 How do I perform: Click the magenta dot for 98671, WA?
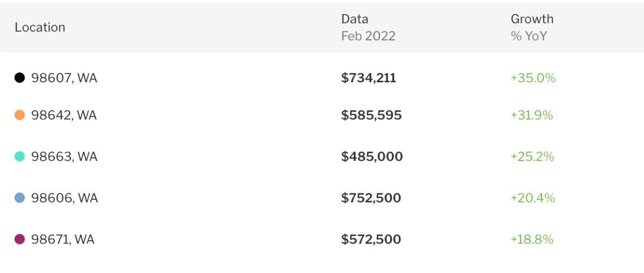pos(20,239)
